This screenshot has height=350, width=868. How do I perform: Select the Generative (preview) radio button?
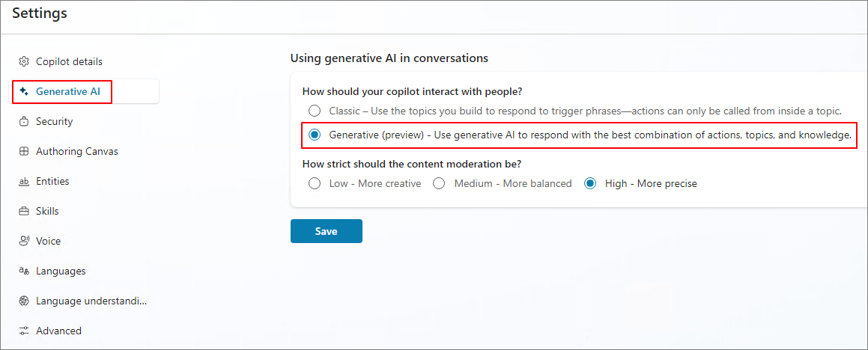315,135
